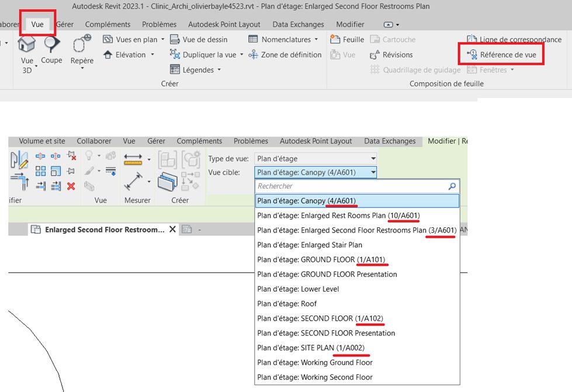The image size is (572, 392).
Task: Expand the Vues en plan dropdown arrow
Action: [162, 39]
